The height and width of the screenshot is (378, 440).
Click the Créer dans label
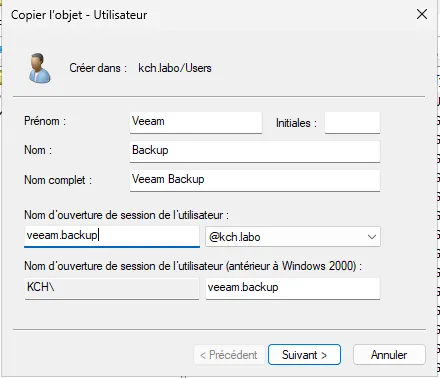pyautogui.click(x=98, y=68)
